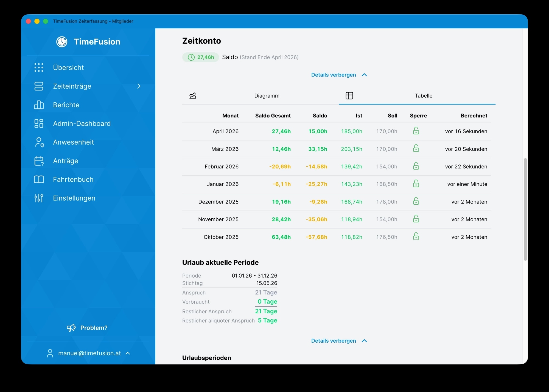Select the April 2026 month cell

226,131
